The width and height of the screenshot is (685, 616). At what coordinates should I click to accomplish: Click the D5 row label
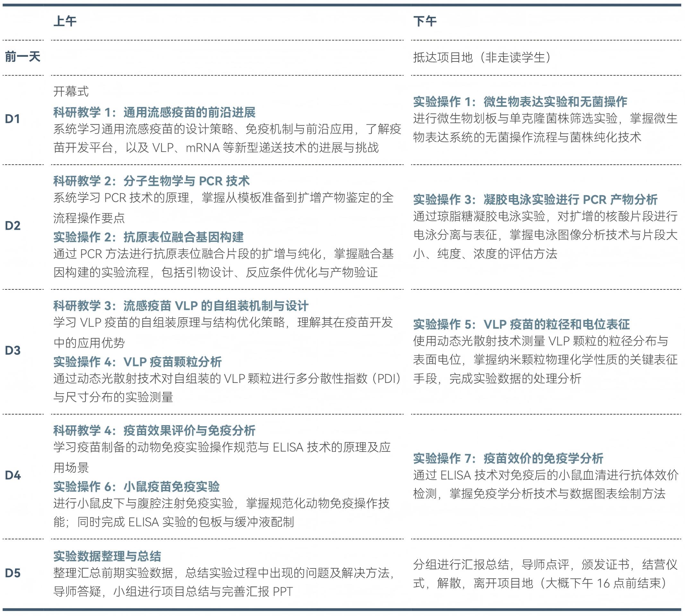pos(13,573)
